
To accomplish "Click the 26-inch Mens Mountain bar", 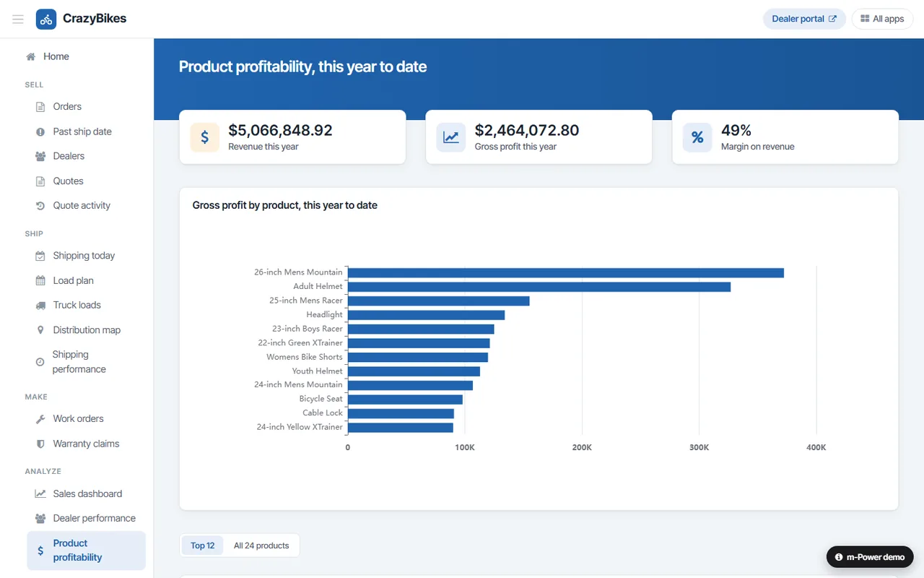I will coord(566,273).
